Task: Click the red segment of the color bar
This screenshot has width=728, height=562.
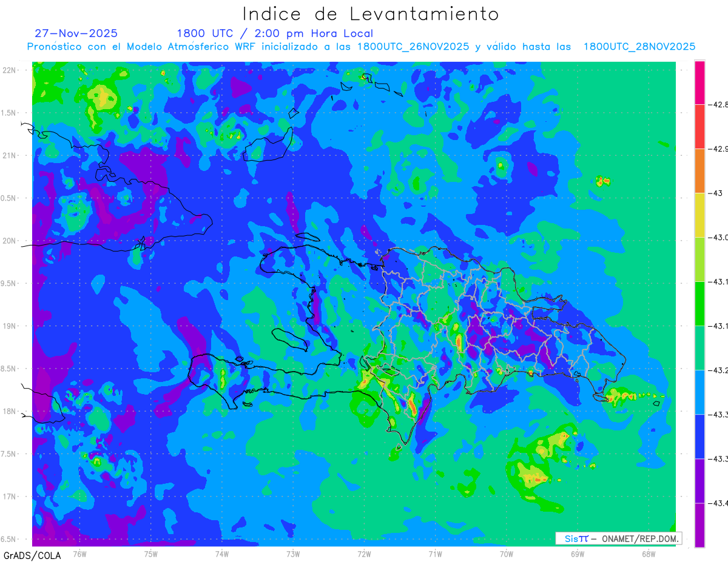Action: click(x=699, y=127)
